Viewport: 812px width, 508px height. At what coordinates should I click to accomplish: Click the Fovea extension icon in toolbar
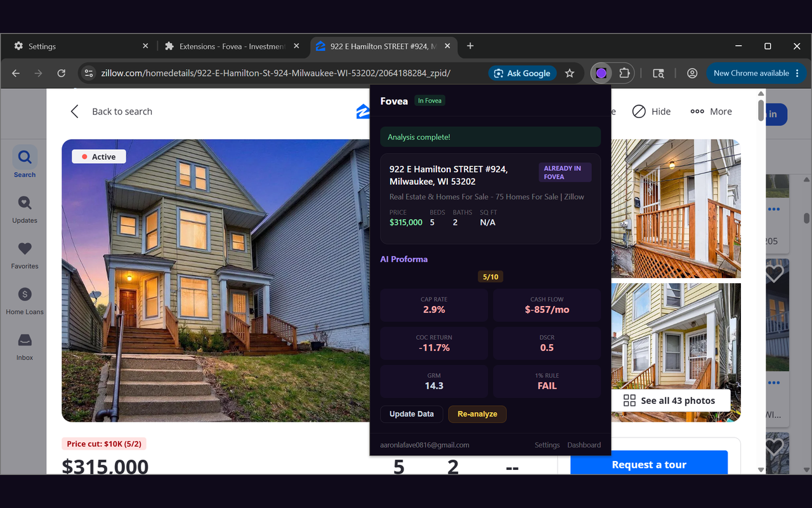pyautogui.click(x=601, y=73)
